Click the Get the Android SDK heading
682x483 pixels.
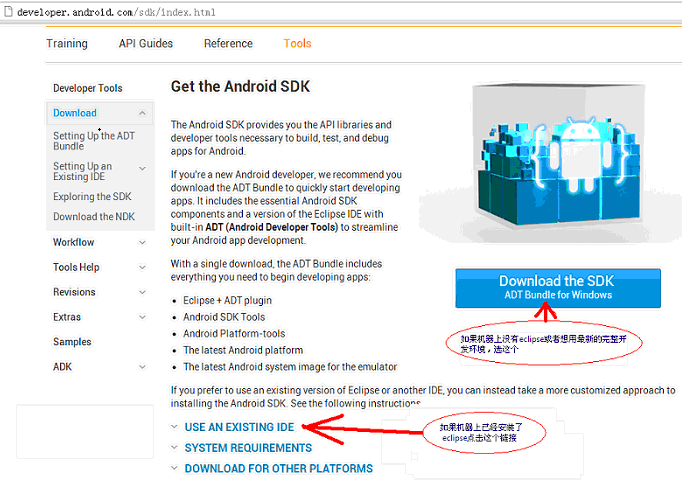(240, 87)
